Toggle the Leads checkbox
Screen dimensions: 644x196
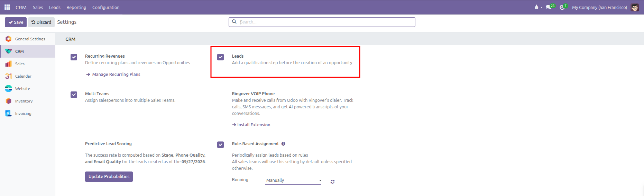click(x=220, y=57)
